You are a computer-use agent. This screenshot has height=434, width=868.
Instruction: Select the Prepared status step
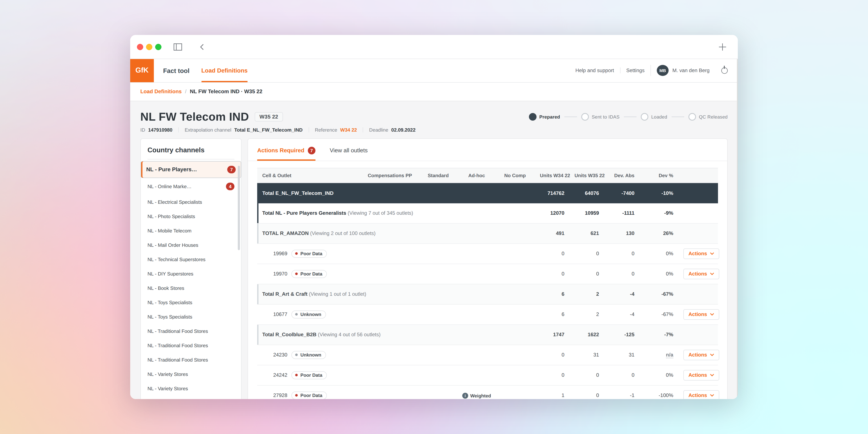coord(544,117)
